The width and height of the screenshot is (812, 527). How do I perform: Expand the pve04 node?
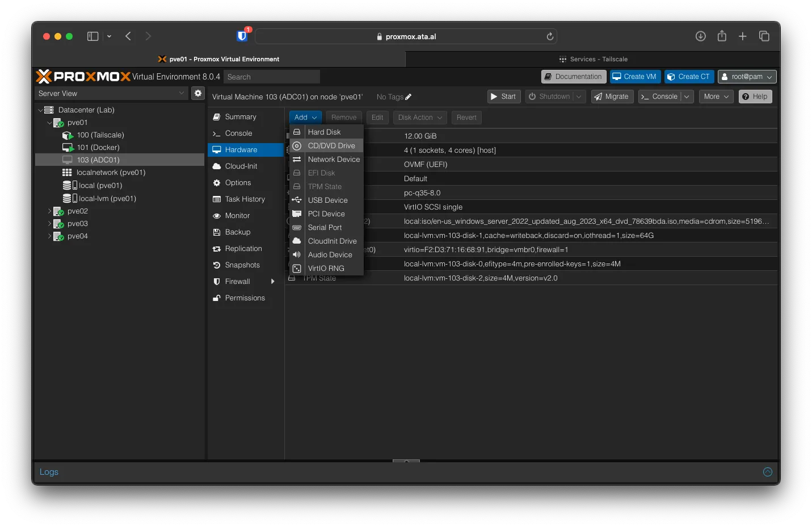coord(49,236)
